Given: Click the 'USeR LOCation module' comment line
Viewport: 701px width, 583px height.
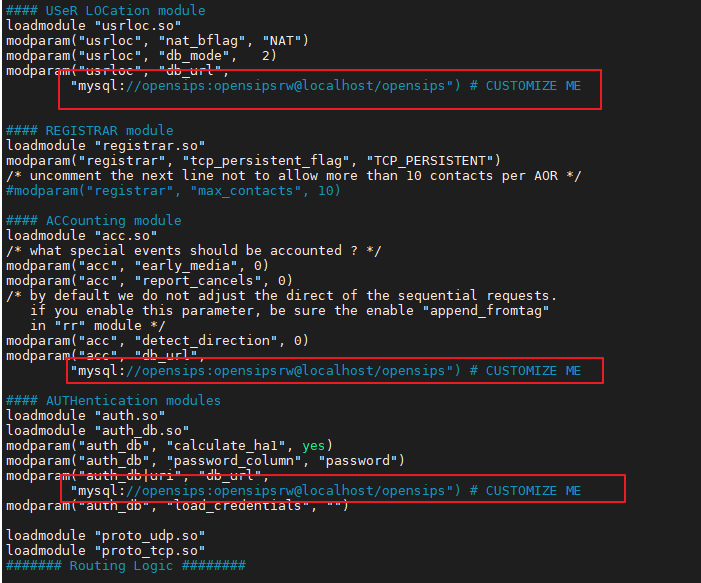Looking at the screenshot, I should tap(98, 10).
